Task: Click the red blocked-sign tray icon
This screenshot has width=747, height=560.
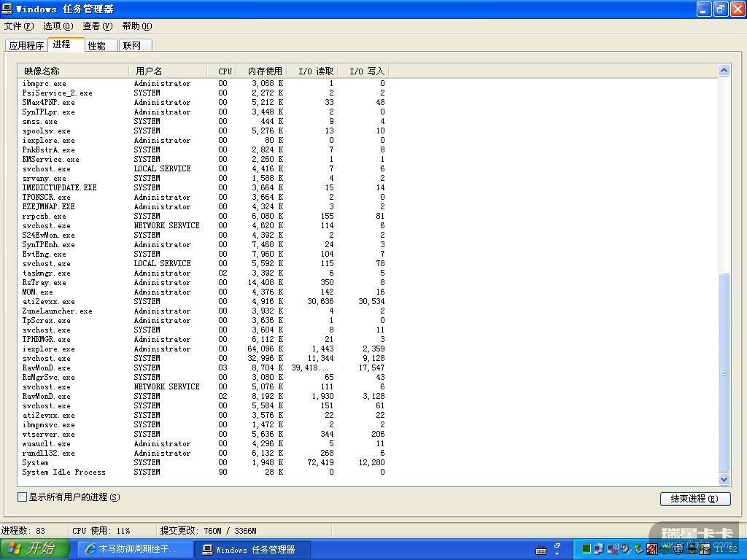Action: pos(652,549)
